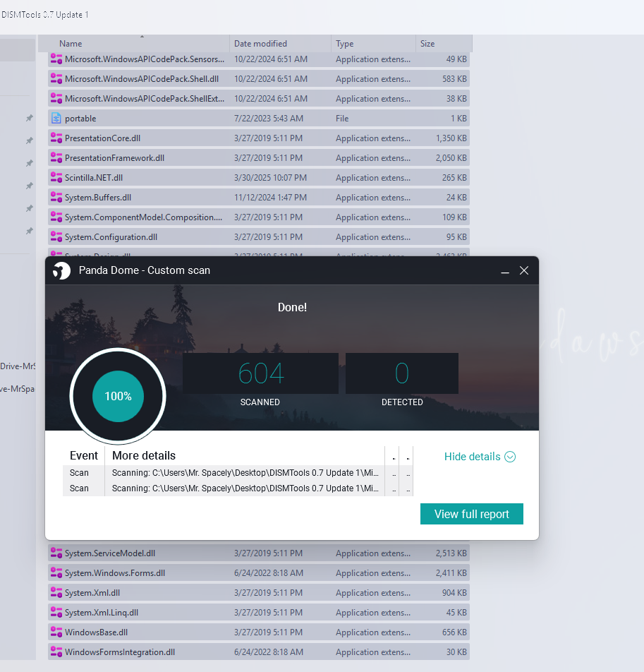Click the Event column header in scan details

pos(84,455)
